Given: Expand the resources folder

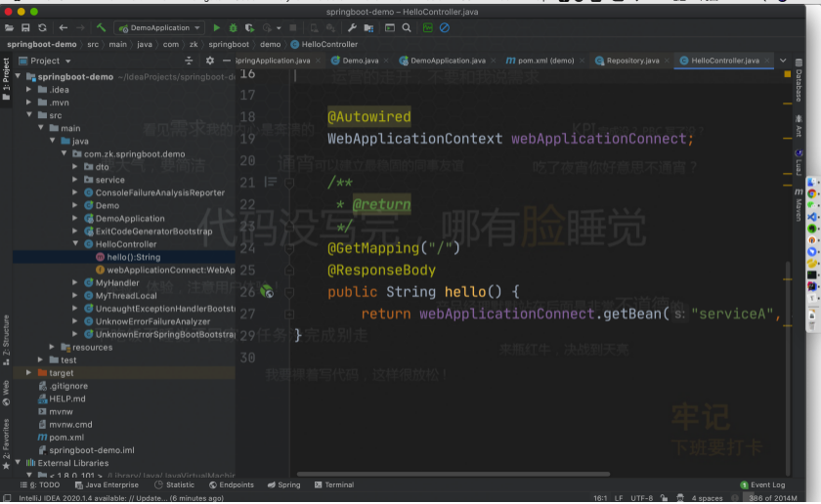Looking at the screenshot, I should 52,347.
